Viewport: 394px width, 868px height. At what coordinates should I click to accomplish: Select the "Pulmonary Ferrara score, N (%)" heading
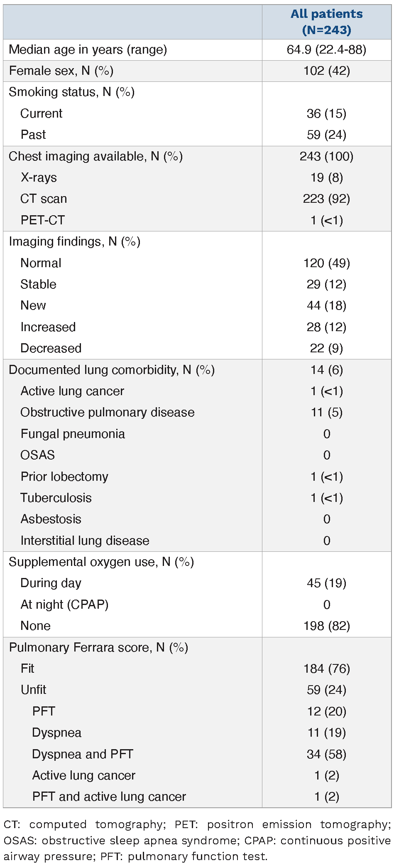pos(98,647)
